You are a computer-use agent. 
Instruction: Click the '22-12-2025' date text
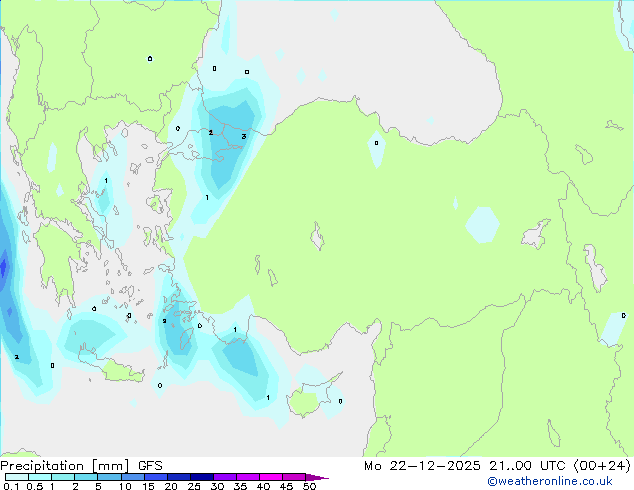click(435, 466)
